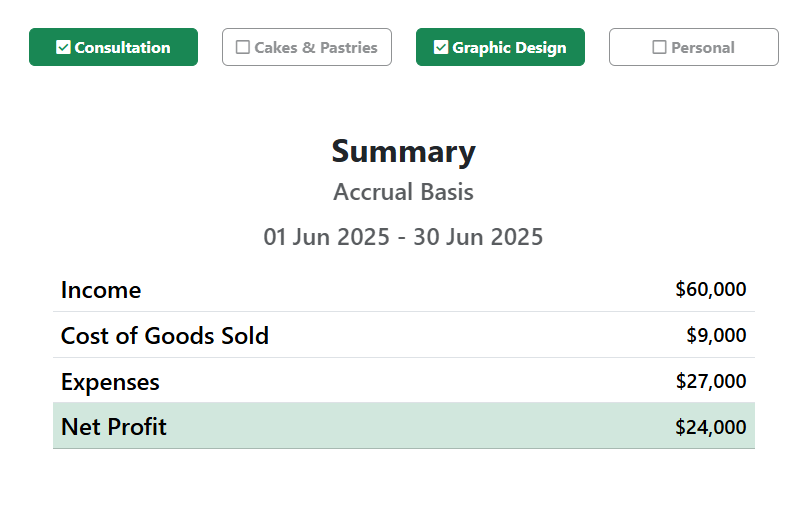Click the Summary report heading
This screenshot has height=515, width=812.
(403, 151)
